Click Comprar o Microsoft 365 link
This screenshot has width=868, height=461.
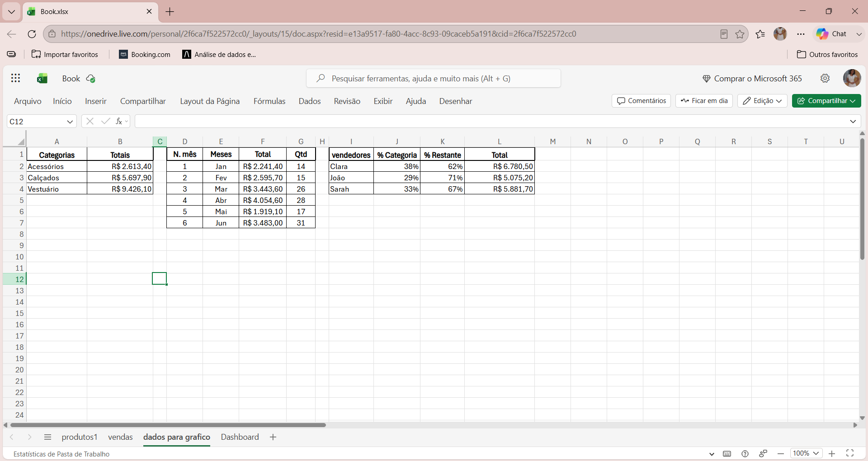pos(752,79)
